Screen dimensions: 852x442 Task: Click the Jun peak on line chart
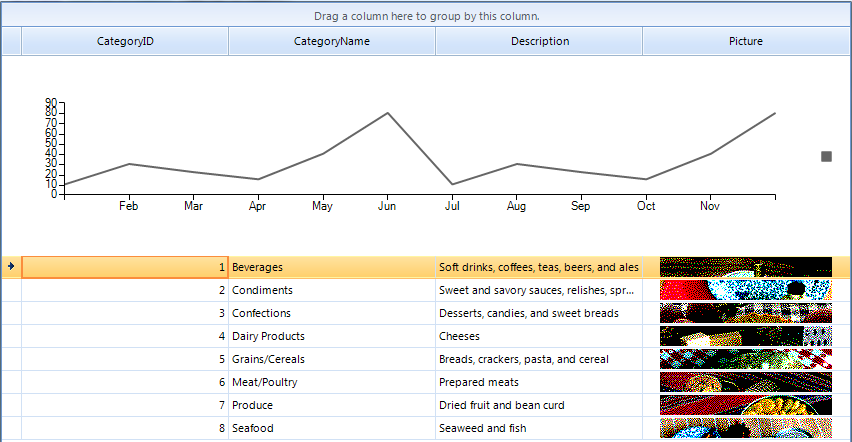387,113
